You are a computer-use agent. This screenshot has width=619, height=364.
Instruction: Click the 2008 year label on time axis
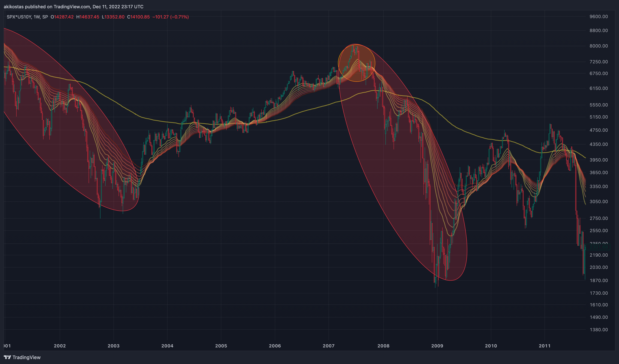(383, 346)
